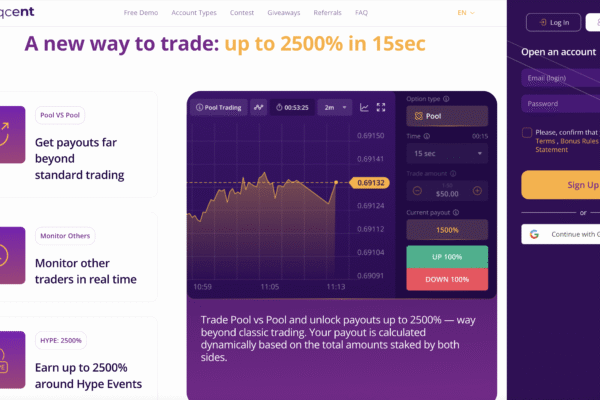This screenshot has width=600, height=400.
Task: Click the Current payout info icon
Action: [456, 212]
